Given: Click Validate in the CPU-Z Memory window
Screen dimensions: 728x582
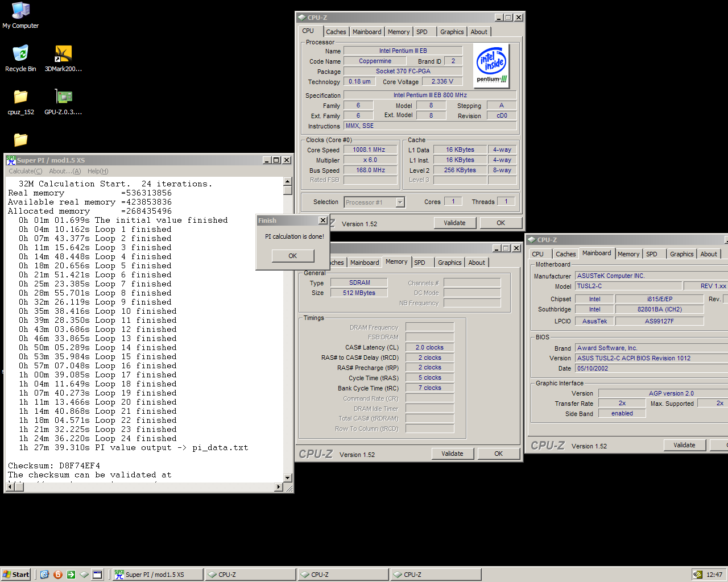Looking at the screenshot, I should pyautogui.click(x=452, y=454).
